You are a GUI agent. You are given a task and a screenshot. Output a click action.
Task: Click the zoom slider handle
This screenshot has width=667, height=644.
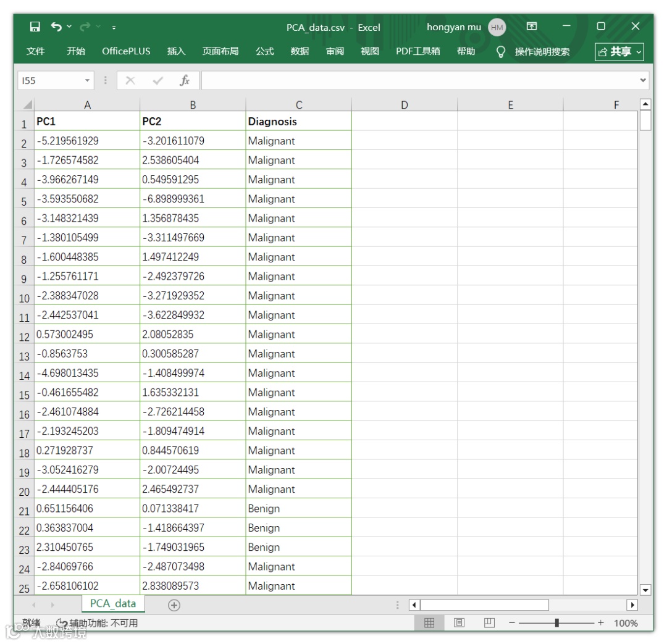[556, 623]
